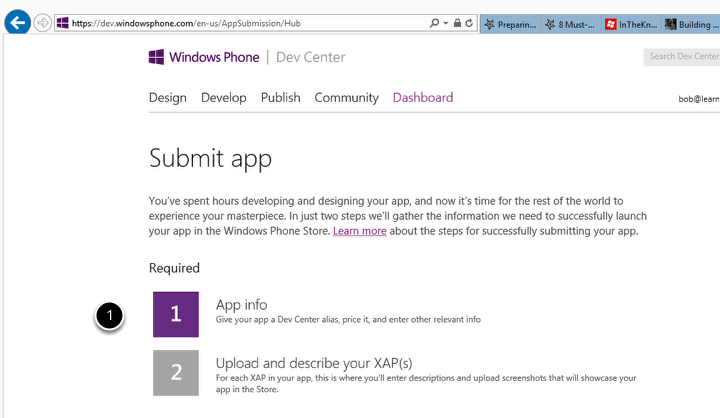720x418 pixels.
Task: Switch to the 'Preparin...' browser tab
Action: pyautogui.click(x=510, y=24)
